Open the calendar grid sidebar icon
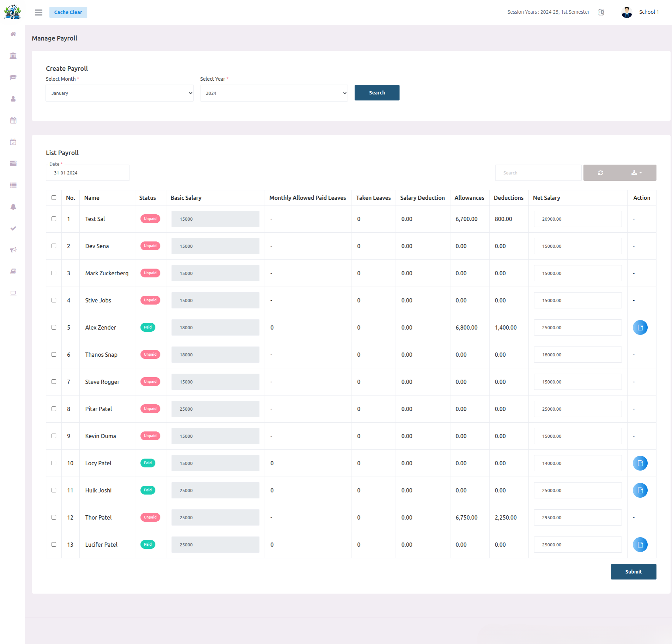This screenshot has height=644, width=672. point(13,121)
